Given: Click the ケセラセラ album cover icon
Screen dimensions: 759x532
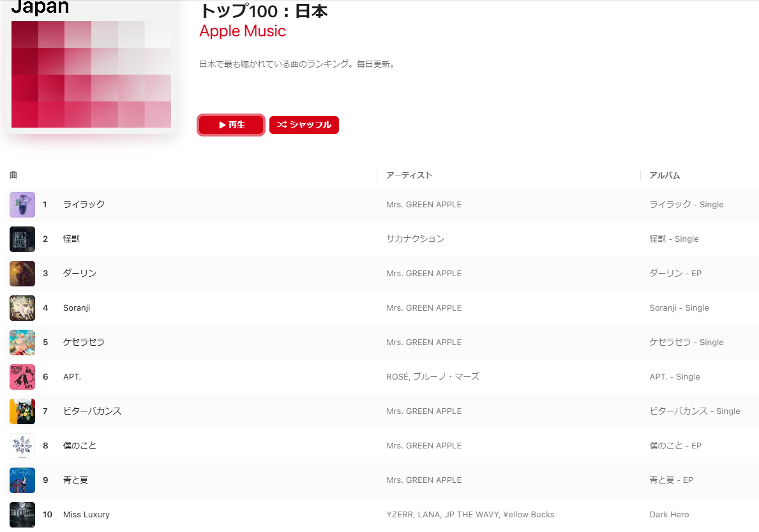Looking at the screenshot, I should 22,343.
